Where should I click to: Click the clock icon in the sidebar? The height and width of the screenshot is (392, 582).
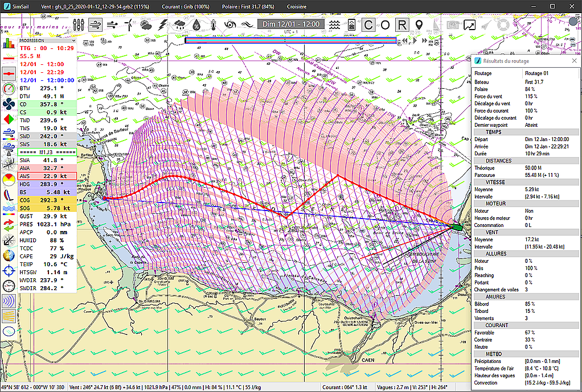(x=9, y=286)
